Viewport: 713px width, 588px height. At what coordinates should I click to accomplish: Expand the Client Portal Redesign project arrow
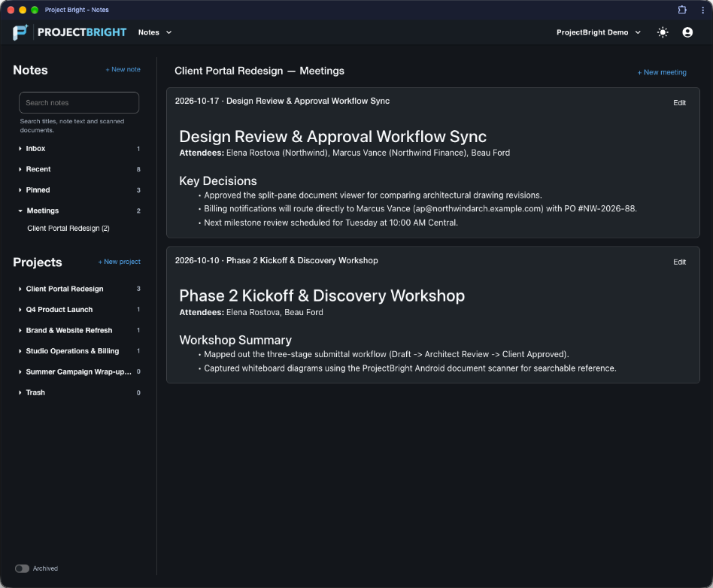tap(20, 289)
